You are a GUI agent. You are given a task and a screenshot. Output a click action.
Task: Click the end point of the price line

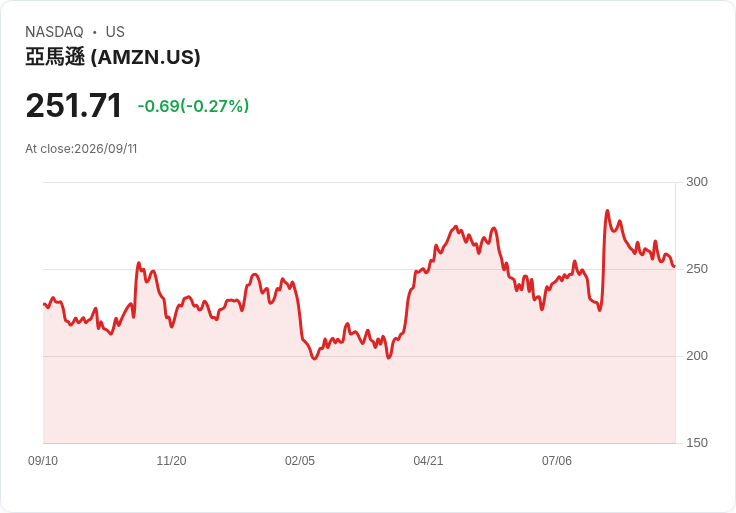675,266
